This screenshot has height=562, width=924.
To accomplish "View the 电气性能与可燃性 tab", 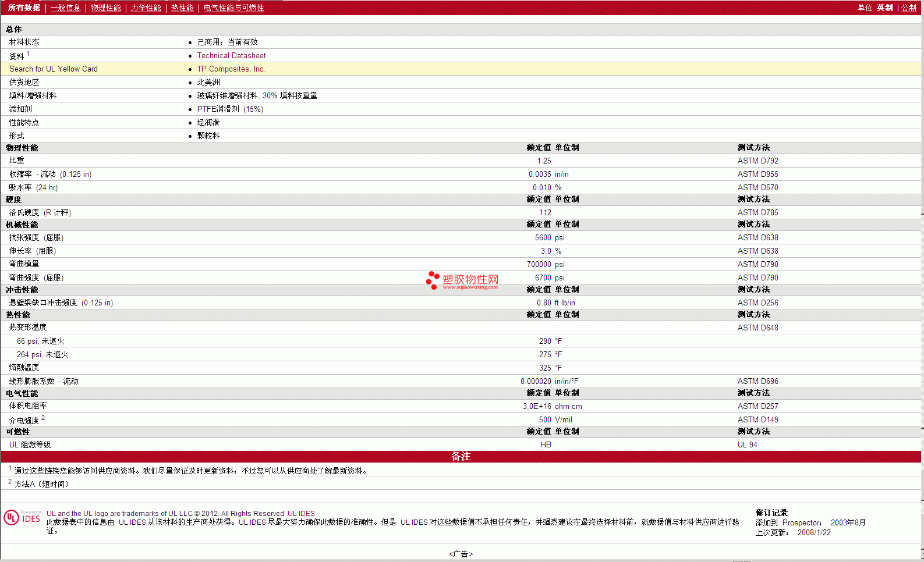I will point(234,8).
